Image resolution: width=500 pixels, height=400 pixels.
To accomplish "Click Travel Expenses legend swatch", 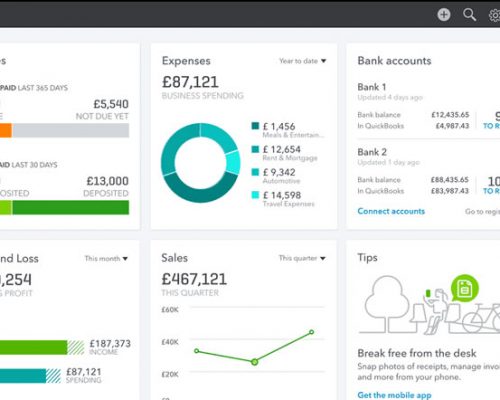I will pos(255,195).
